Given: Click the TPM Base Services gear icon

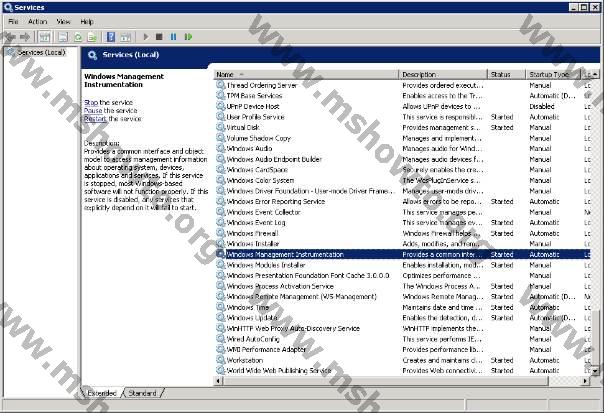Looking at the screenshot, I should [220, 96].
